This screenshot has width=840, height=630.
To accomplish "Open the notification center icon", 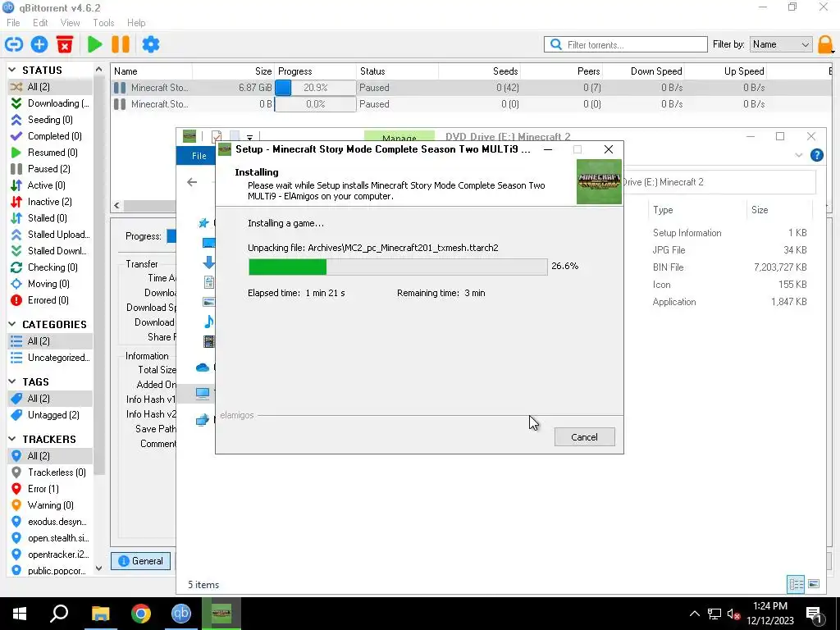I will click(814, 614).
